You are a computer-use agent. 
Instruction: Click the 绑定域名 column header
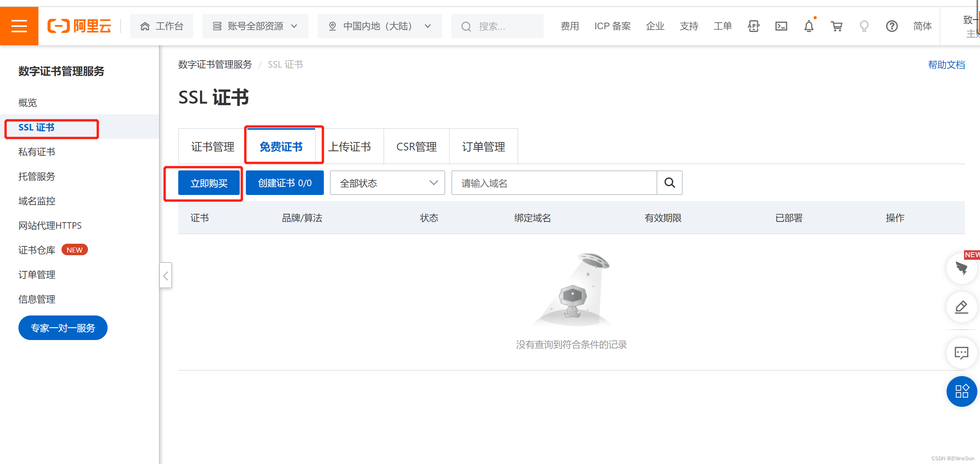tap(532, 218)
